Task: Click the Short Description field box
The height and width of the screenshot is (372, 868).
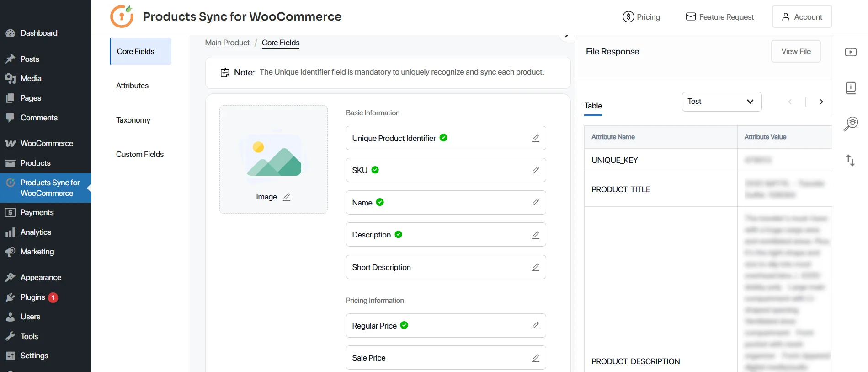Action: click(x=446, y=267)
